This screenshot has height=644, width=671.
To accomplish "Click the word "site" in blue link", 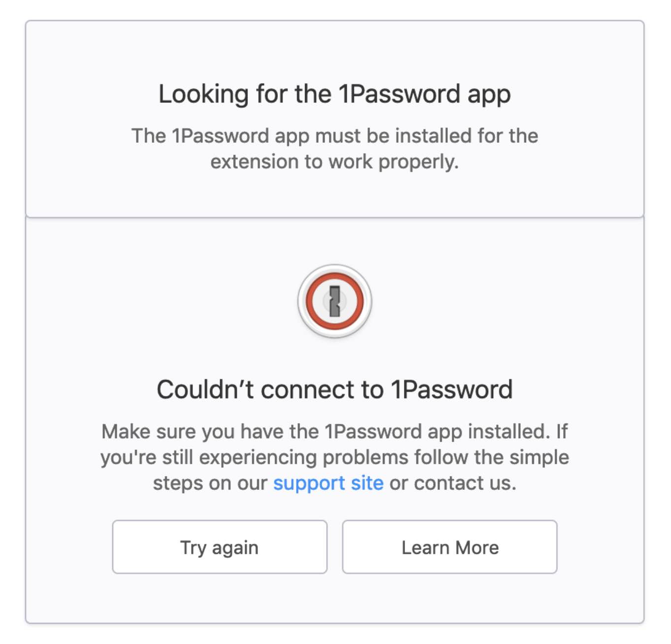I will pos(367,483).
